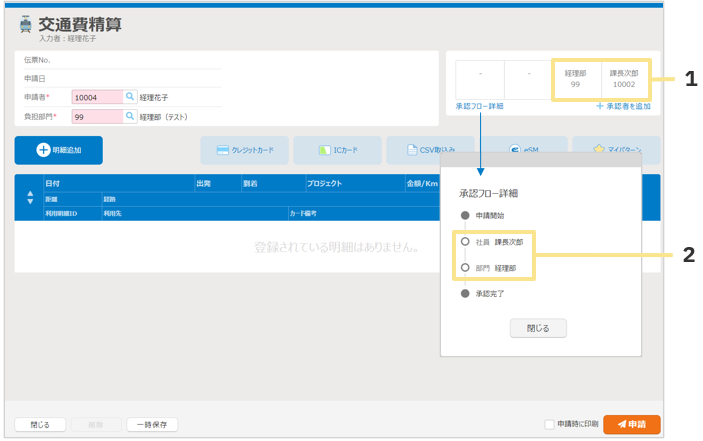Click 一時保存 to save temporarily
703x441 pixels.
(x=152, y=424)
